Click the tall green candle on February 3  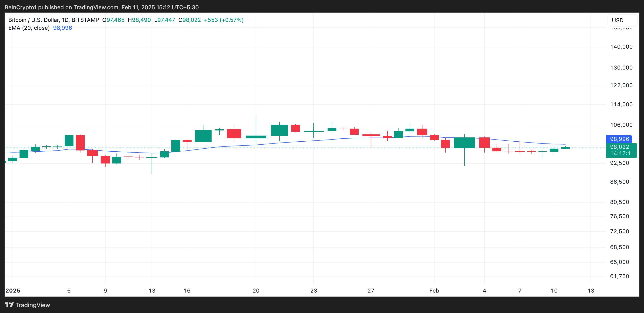pyautogui.click(x=464, y=143)
